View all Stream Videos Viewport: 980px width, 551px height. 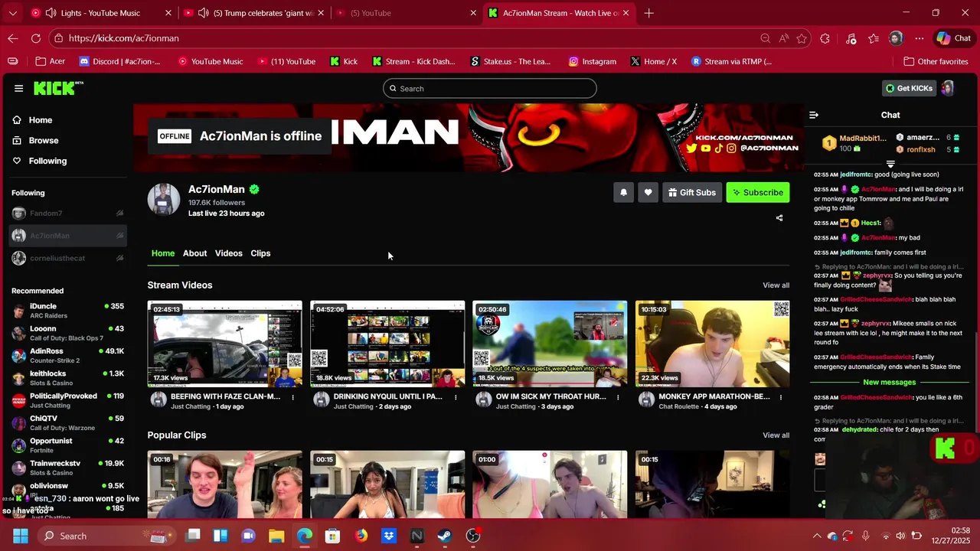776,285
